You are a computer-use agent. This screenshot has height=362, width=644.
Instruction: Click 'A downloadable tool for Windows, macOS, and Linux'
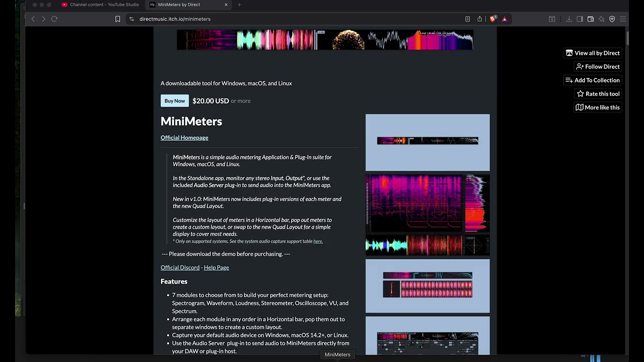[x=226, y=83]
